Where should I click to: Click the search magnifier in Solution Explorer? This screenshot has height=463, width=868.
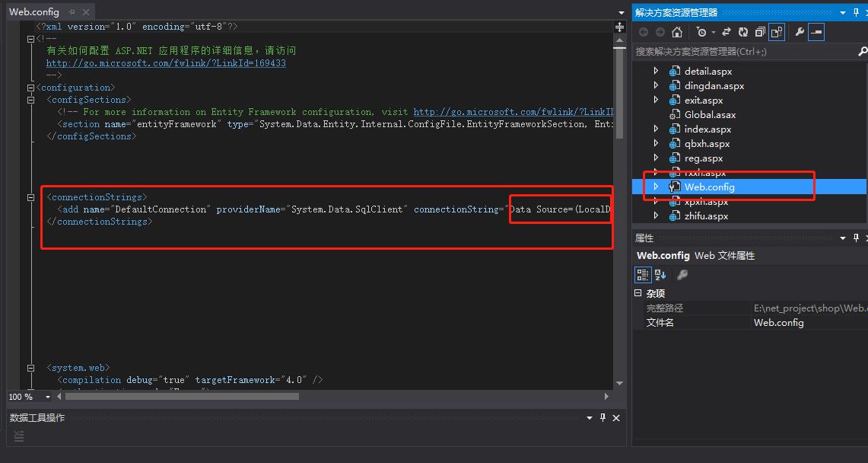[862, 52]
